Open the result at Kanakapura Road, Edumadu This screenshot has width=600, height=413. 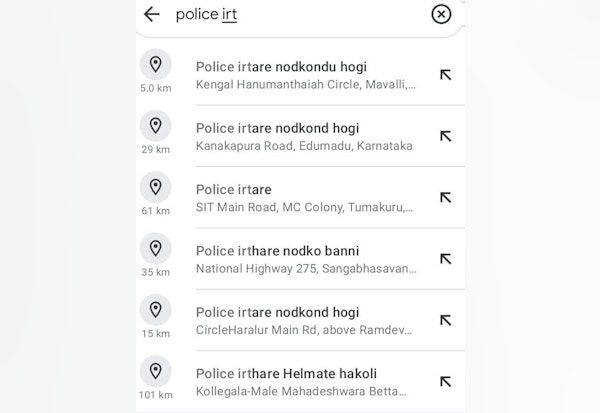(x=305, y=136)
